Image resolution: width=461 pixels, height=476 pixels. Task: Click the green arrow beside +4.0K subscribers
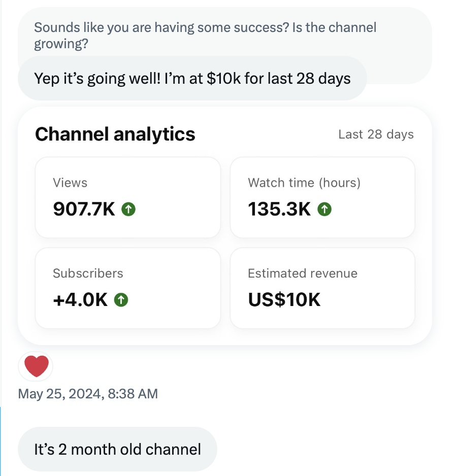121,300
